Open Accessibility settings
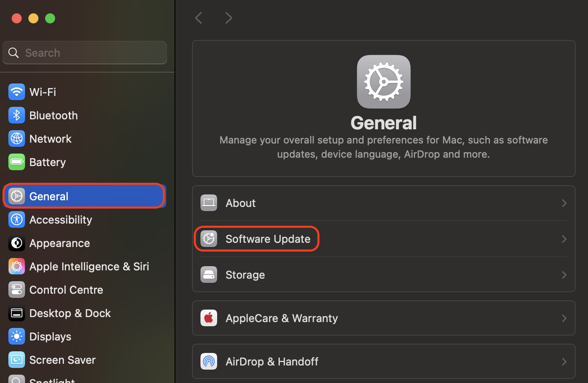 pyautogui.click(x=61, y=219)
